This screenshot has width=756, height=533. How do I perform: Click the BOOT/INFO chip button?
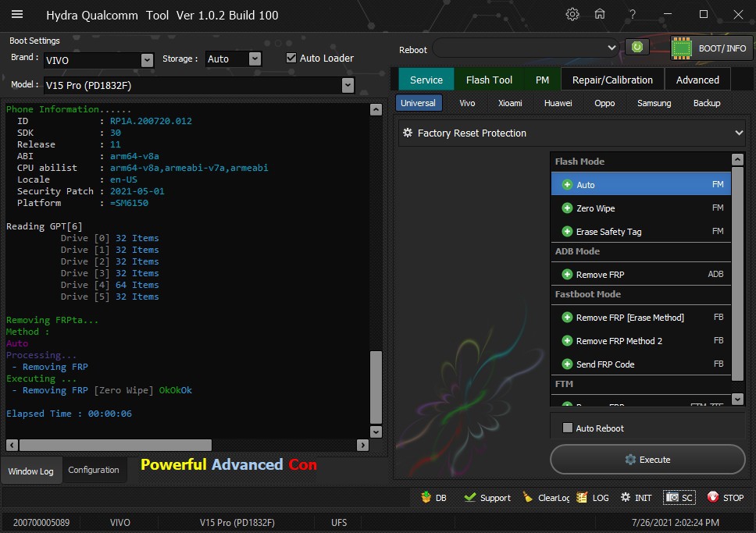click(x=711, y=48)
